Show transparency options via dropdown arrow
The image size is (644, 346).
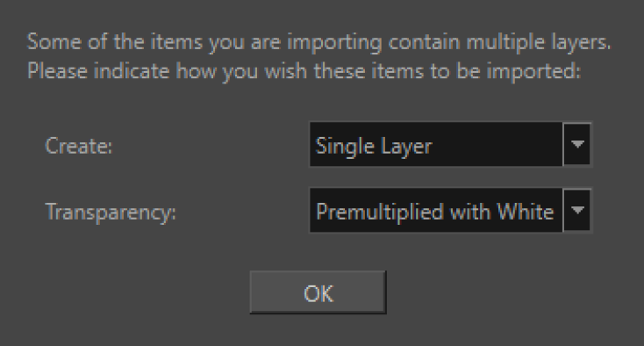(x=577, y=211)
